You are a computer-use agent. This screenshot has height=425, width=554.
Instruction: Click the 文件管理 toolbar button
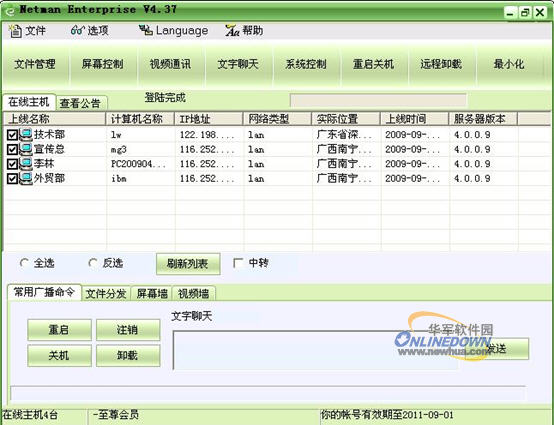click(35, 64)
